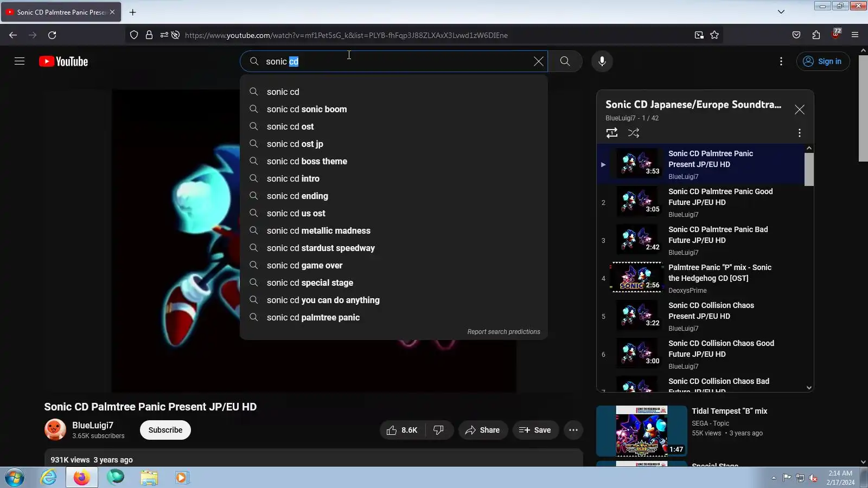Click Report search predictions link
868x488 pixels.
click(503, 332)
